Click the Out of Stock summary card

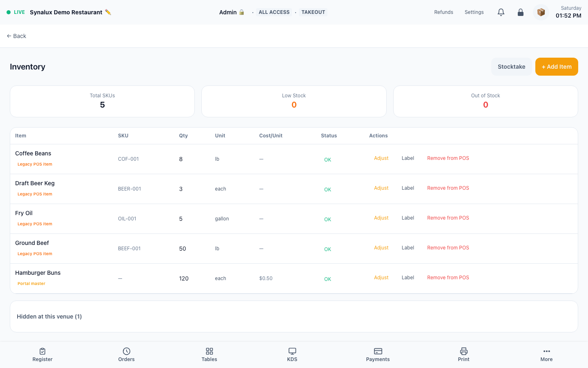pyautogui.click(x=486, y=101)
